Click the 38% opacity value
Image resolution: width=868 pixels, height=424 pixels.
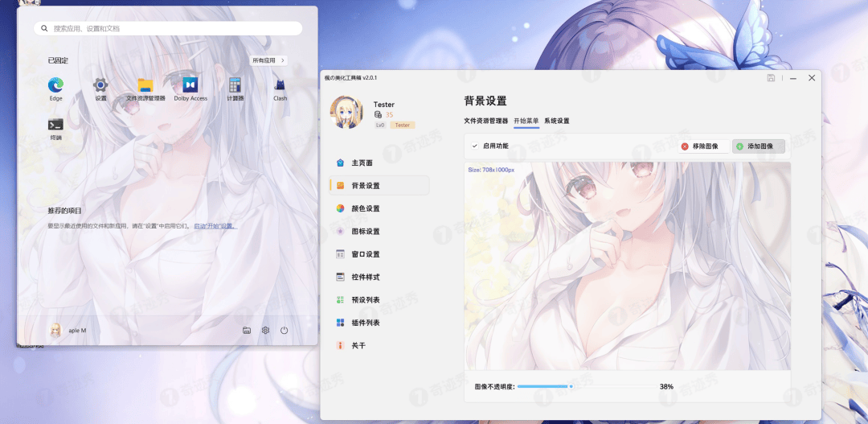click(666, 386)
